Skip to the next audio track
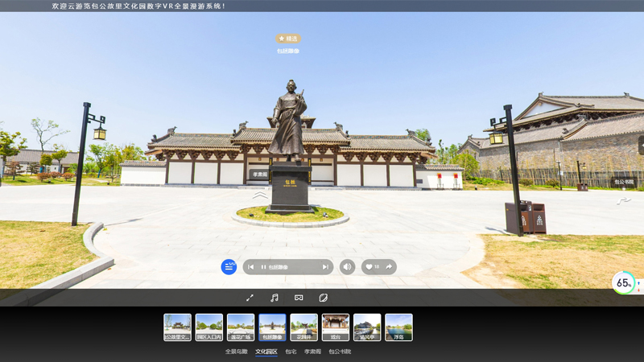Screen dimensions: 644x362 tap(324, 267)
